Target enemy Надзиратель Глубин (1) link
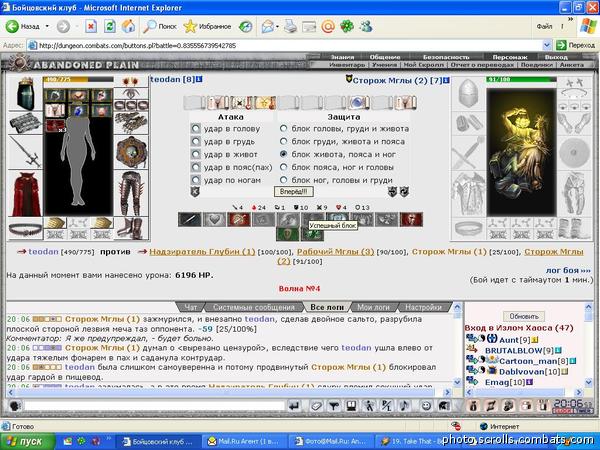 coord(202,252)
